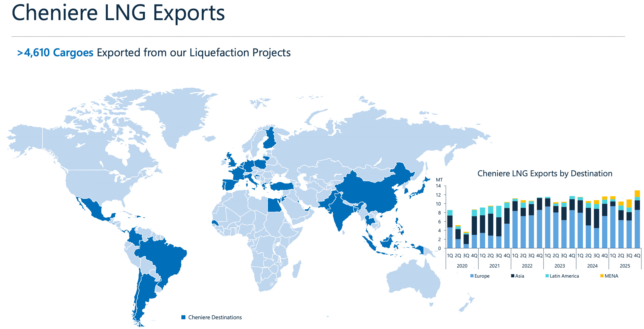Click the Asia segment of 2Q 2021 bar
Viewport: 644px width, 329px height.
click(490, 225)
